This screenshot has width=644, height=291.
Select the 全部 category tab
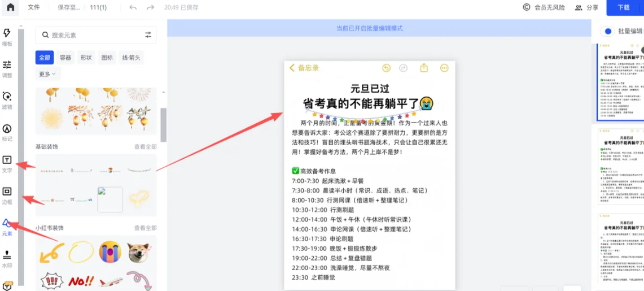45,58
